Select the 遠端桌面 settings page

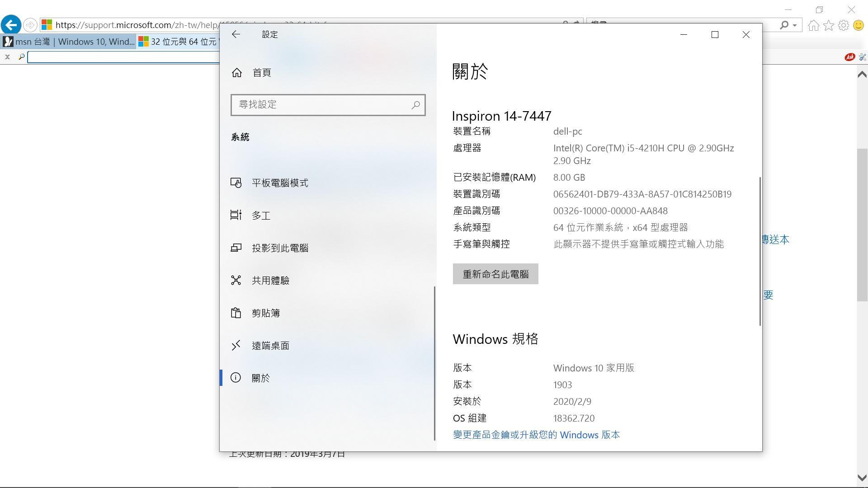click(270, 346)
